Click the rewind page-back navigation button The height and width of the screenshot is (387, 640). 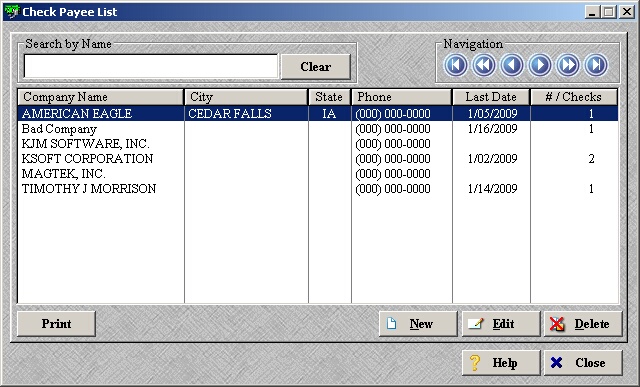click(x=484, y=65)
